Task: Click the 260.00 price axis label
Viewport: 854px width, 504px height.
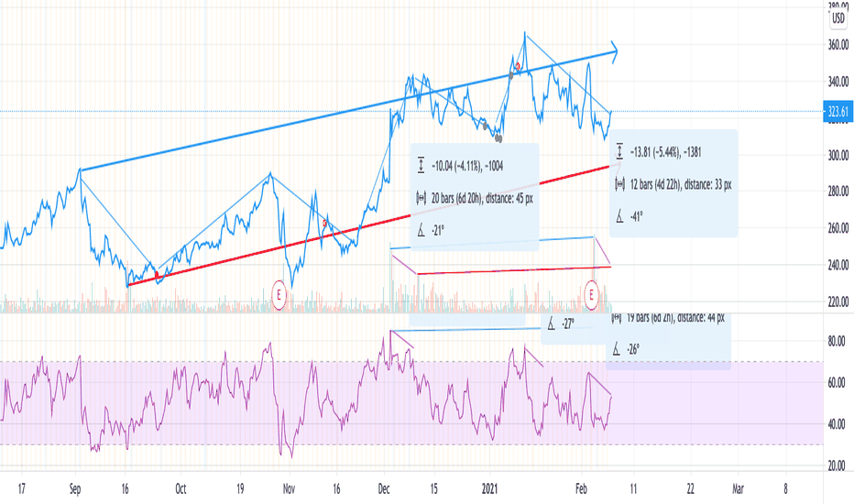Action: click(x=838, y=228)
